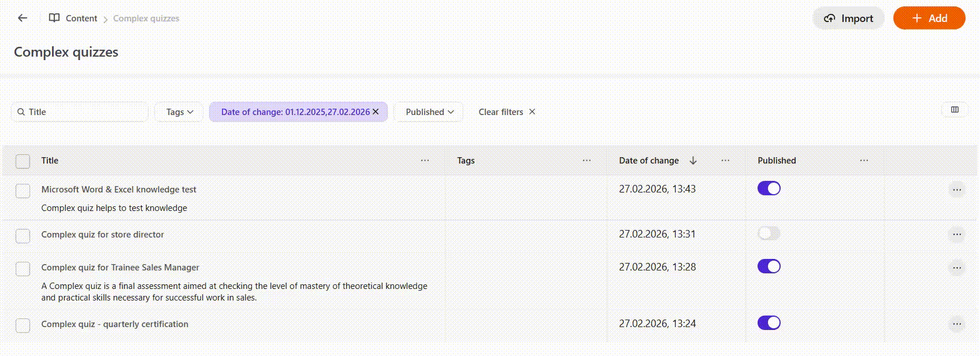980x356 pixels.
Task: Select checkbox for Trainee Sales Manager quiz
Action: 23,269
